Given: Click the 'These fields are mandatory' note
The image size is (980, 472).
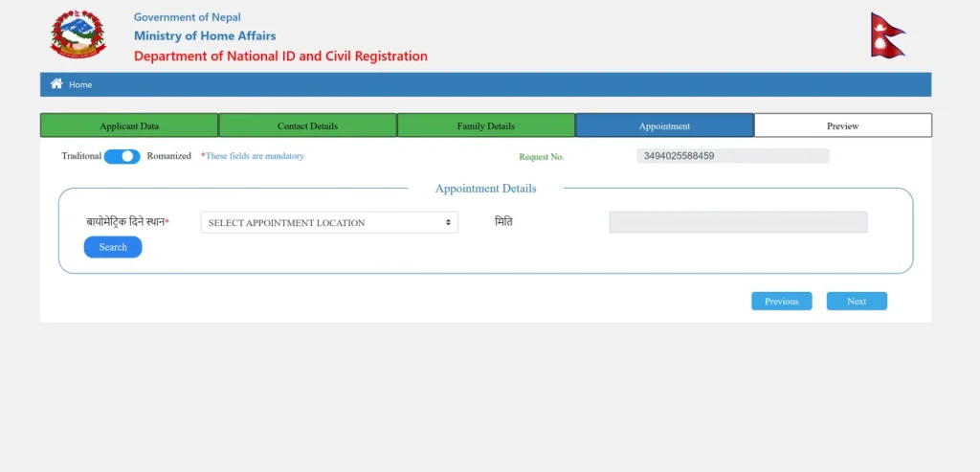Looking at the screenshot, I should point(253,156).
